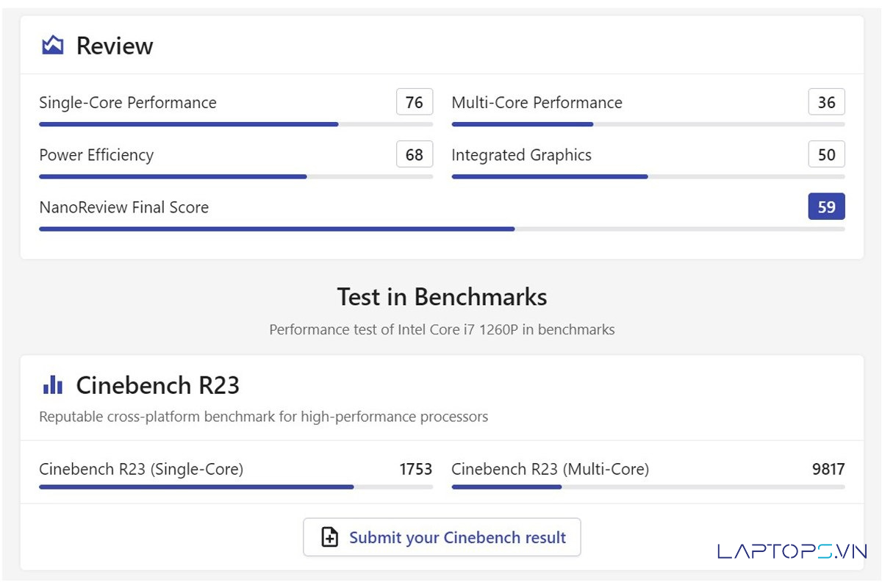Click the Cinebench R23 bar chart icon
The image size is (882, 588).
pos(52,384)
